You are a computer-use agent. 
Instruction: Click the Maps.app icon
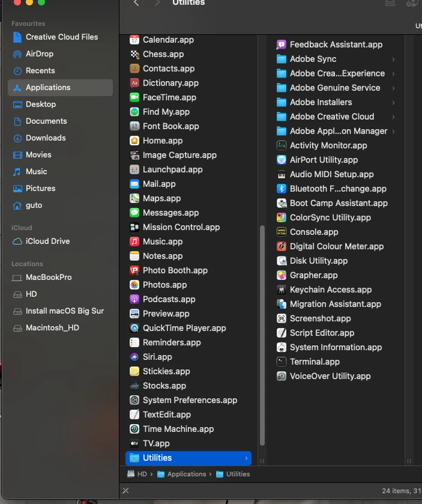click(x=134, y=198)
